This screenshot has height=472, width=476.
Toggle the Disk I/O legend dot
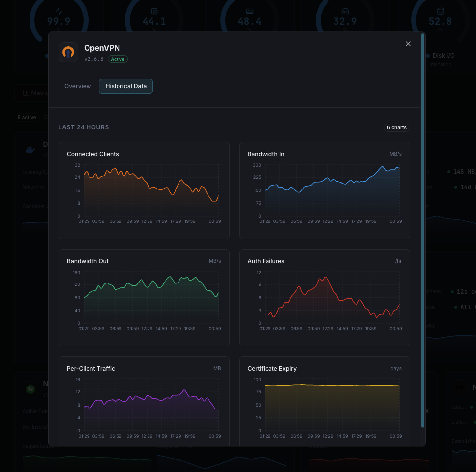[427, 55]
